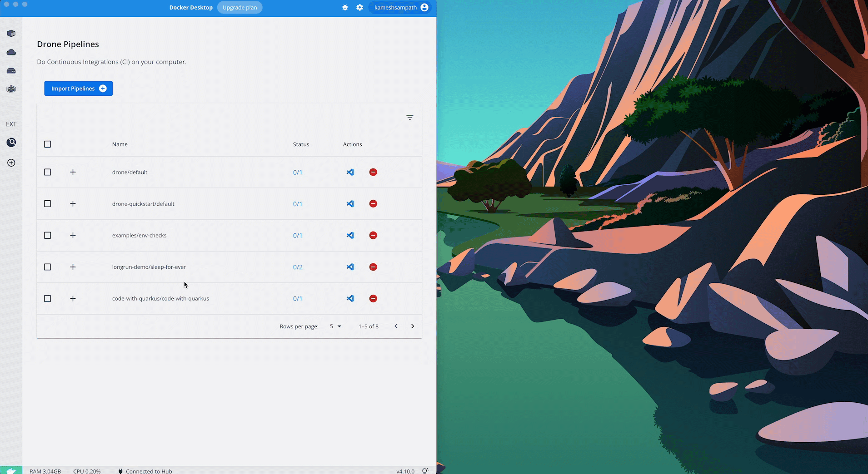Click the 0/1 status of drone-quickstart/default
The image size is (868, 474).
click(298, 204)
